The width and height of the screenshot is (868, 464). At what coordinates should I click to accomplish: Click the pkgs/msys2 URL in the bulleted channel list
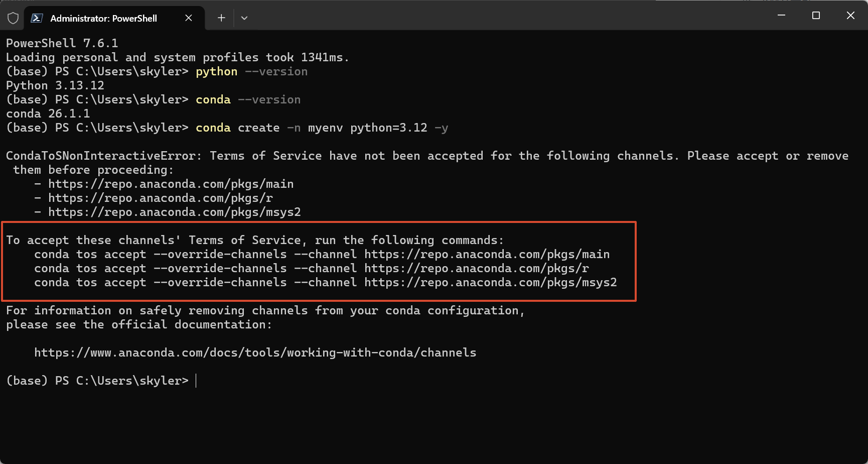174,212
